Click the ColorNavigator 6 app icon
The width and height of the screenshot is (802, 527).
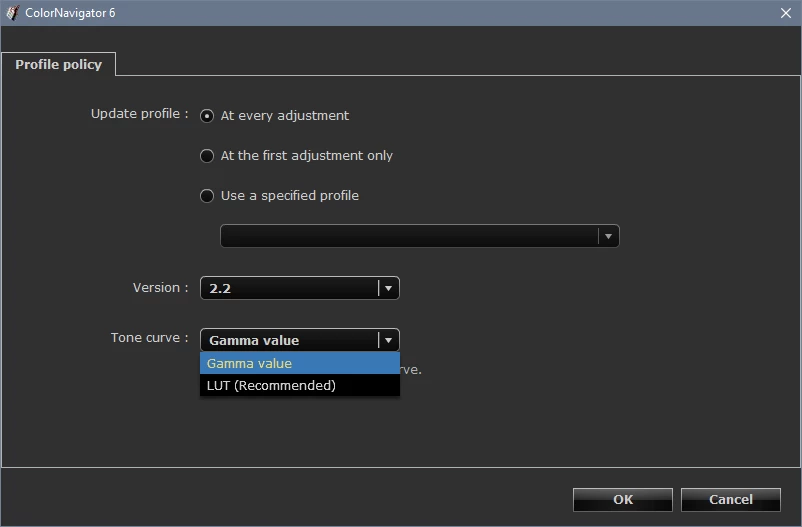[x=12, y=13]
